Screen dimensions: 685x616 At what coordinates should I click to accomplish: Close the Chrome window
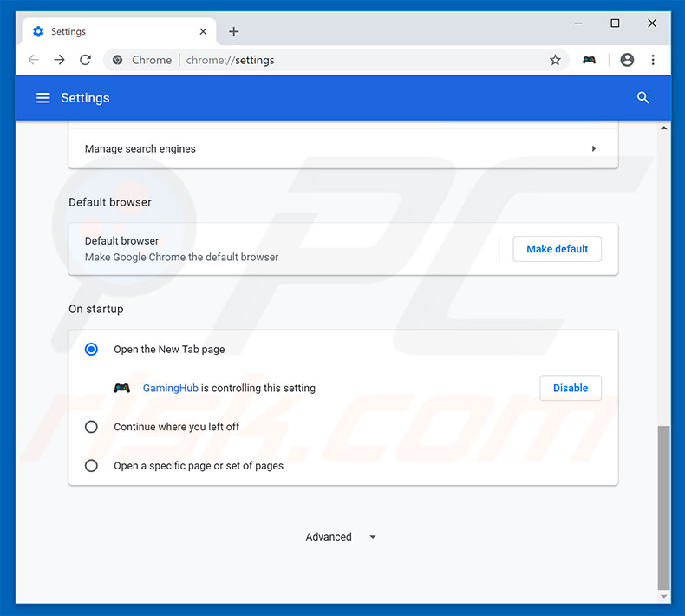tap(652, 23)
